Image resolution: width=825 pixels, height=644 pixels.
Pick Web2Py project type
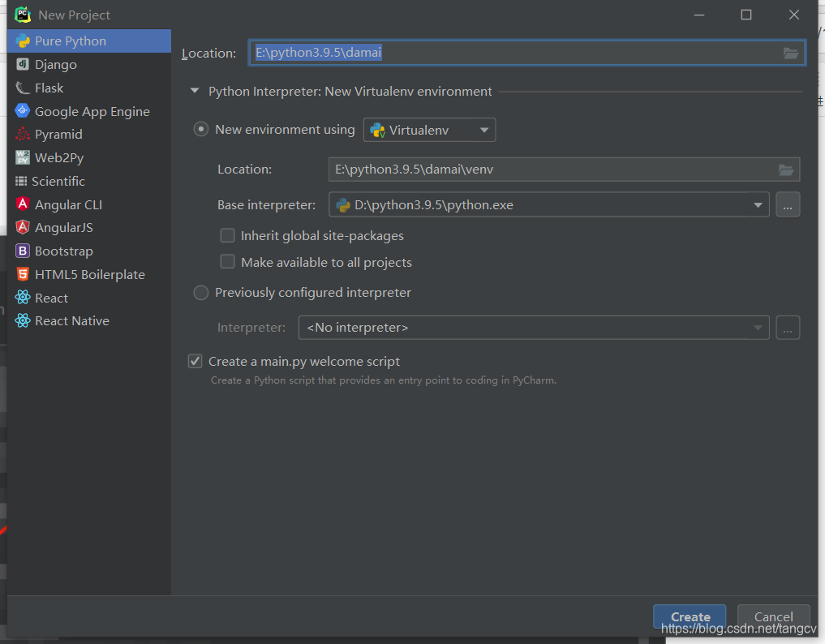[89, 157]
